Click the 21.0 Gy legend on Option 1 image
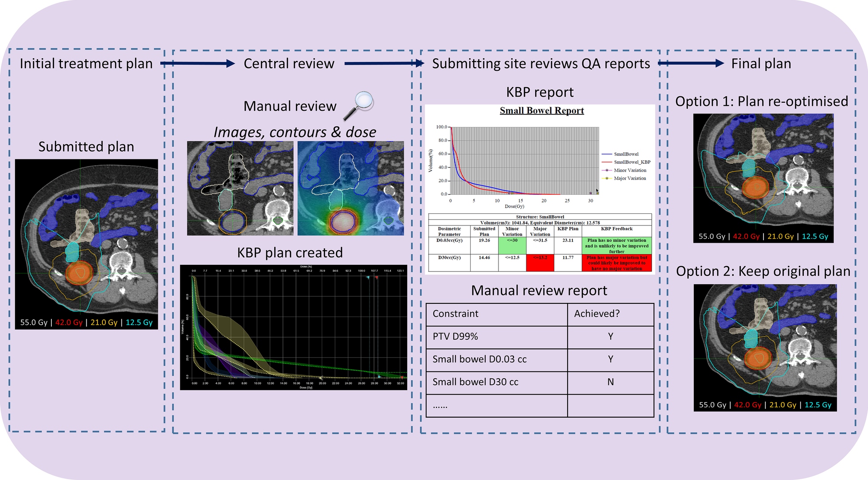 [780, 236]
